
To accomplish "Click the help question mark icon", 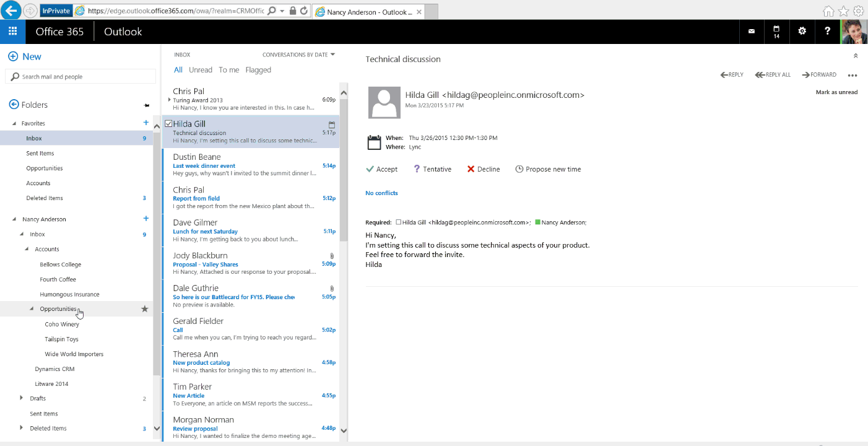I will tap(827, 32).
